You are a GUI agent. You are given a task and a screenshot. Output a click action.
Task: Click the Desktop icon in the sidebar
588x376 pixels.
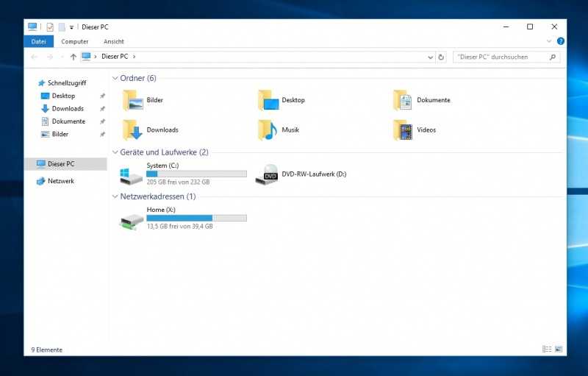pos(45,96)
